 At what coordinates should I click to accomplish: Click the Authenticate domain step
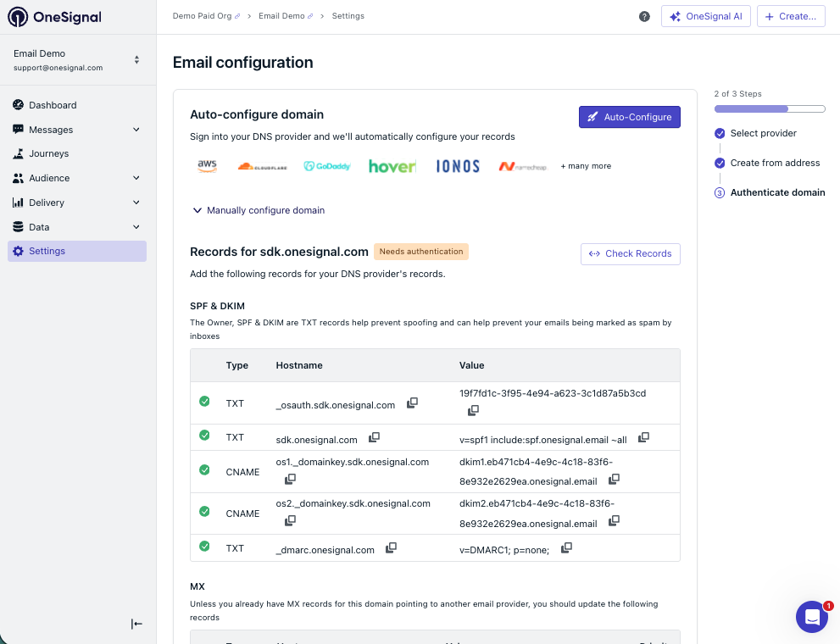pos(770,192)
